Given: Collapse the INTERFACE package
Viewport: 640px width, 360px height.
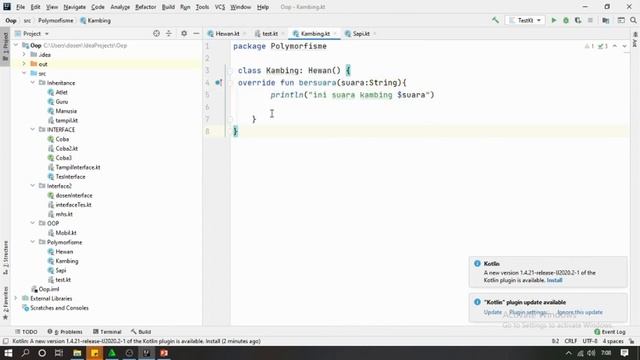Looking at the screenshot, I should pos(33,129).
